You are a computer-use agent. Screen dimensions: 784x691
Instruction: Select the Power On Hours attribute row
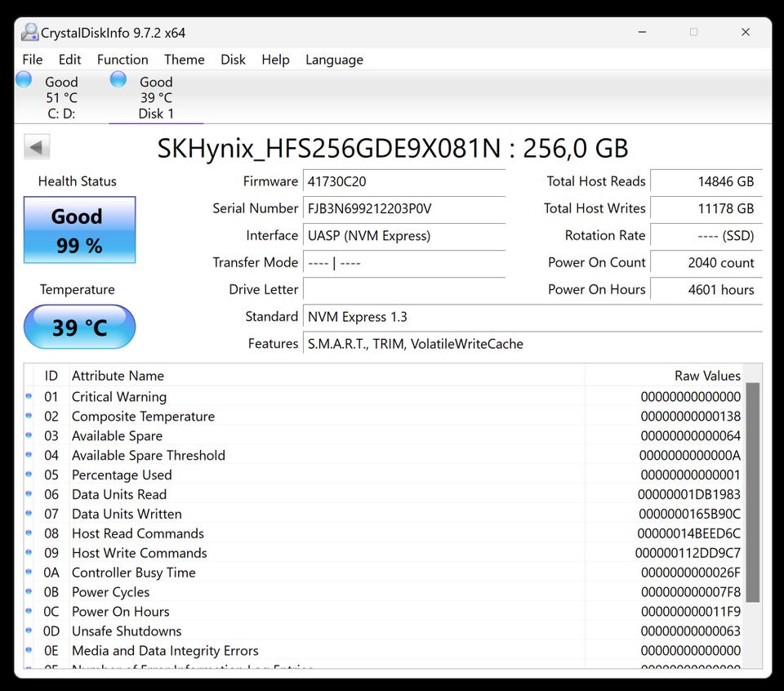327,612
